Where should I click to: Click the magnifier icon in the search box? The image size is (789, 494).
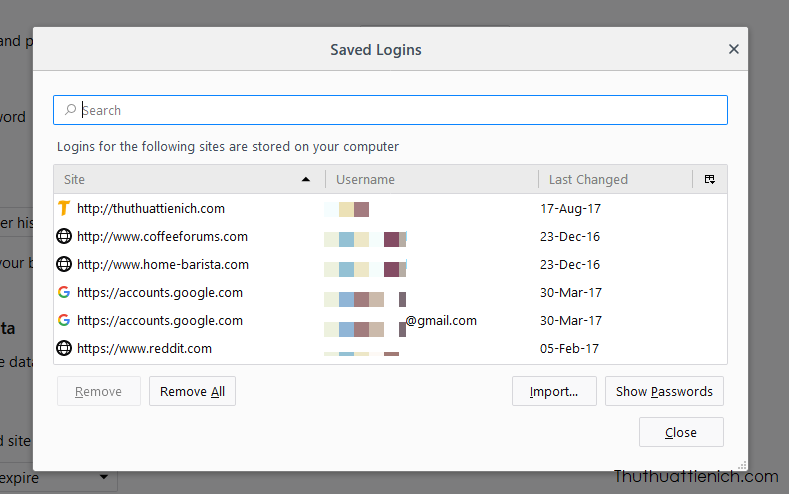click(x=70, y=110)
